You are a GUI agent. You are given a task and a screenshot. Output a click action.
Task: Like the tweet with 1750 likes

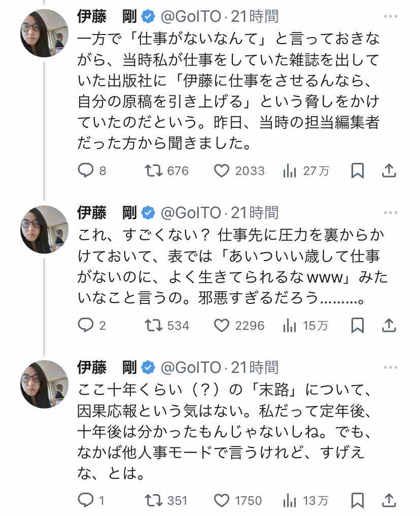pyautogui.click(x=238, y=501)
